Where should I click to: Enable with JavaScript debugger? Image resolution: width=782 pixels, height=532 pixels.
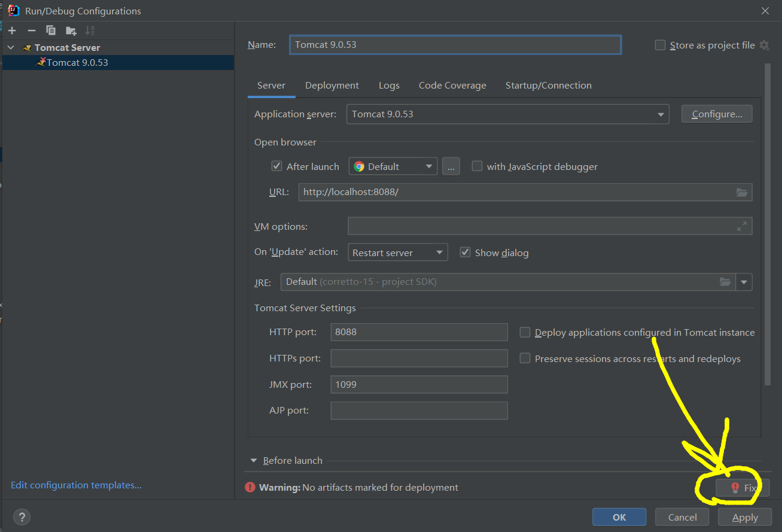pos(477,166)
